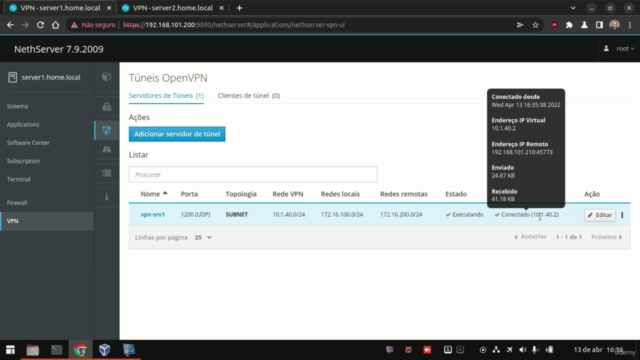Click the Próximo pagination link
This screenshot has height=360, width=640.
(x=607, y=237)
